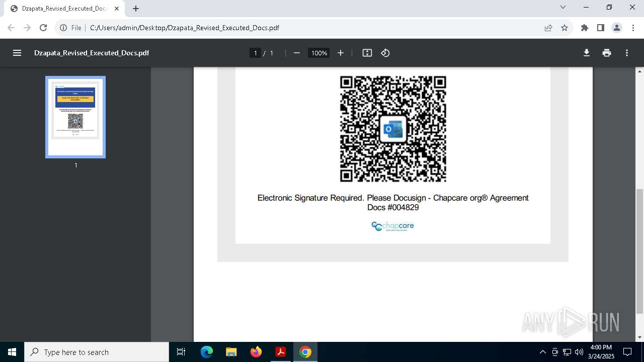The image size is (644, 362).
Task: Open PDF viewer more actions menu
Action: [x=627, y=53]
